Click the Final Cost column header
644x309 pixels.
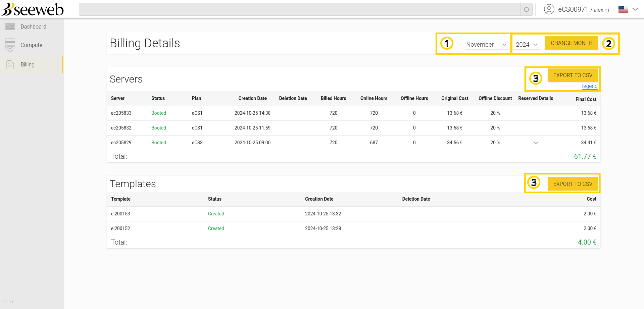[x=586, y=99]
